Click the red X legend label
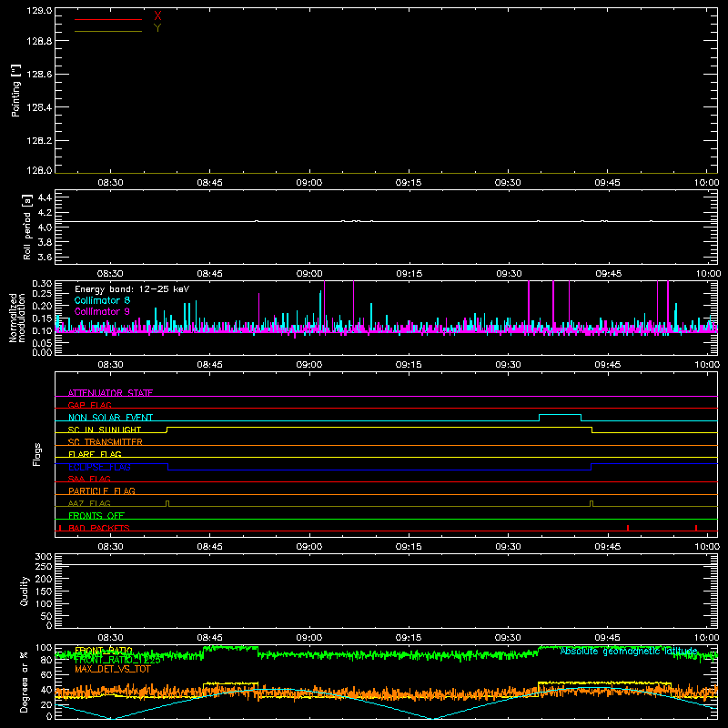728x728 pixels. 157,16
